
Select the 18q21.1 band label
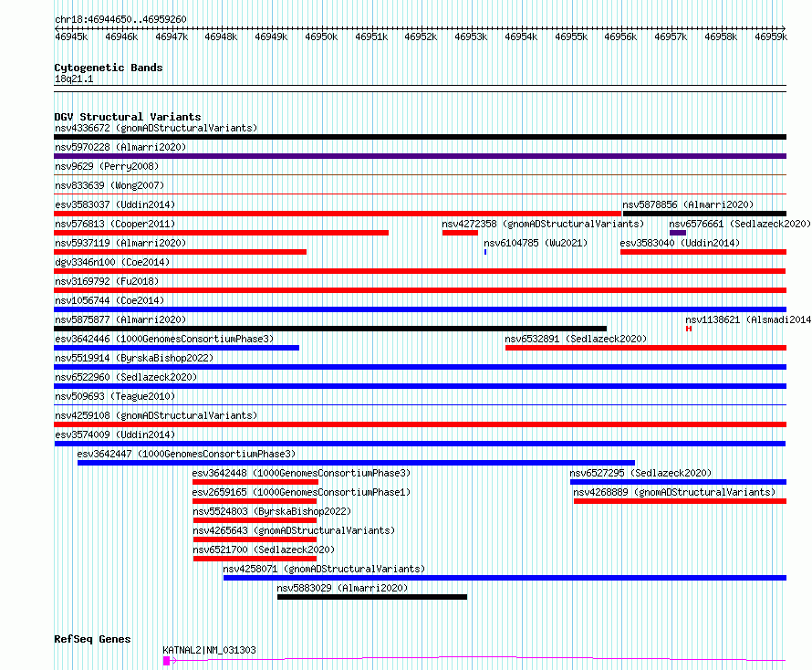(x=74, y=79)
